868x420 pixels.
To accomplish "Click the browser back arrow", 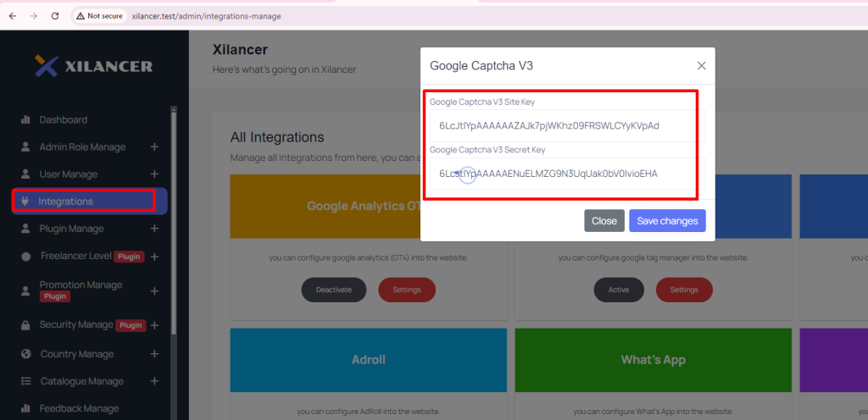I will [x=12, y=16].
